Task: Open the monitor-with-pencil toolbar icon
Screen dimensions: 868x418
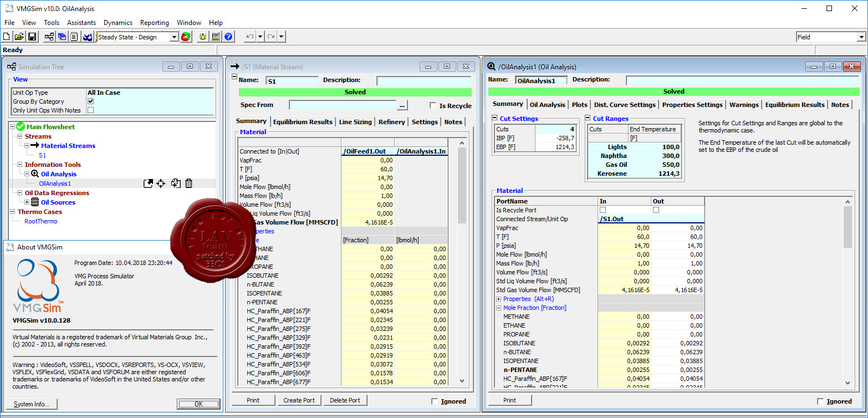Action: (216, 37)
